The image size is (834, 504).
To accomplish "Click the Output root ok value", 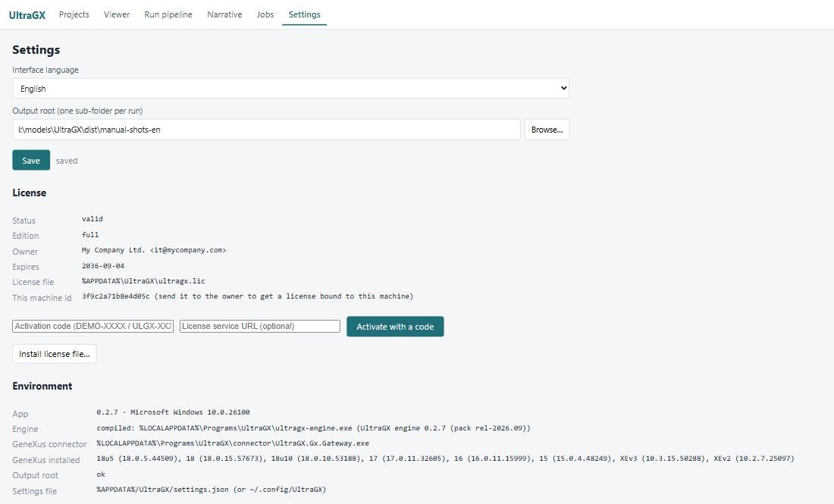I will click(x=101, y=474).
